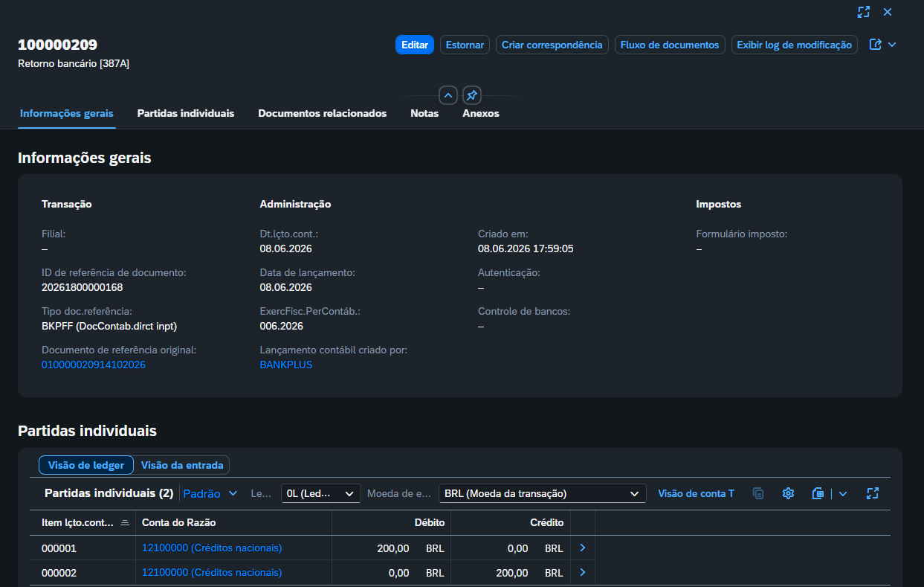
Task: Click debit value 200,00 in row 000001
Action: coord(393,548)
